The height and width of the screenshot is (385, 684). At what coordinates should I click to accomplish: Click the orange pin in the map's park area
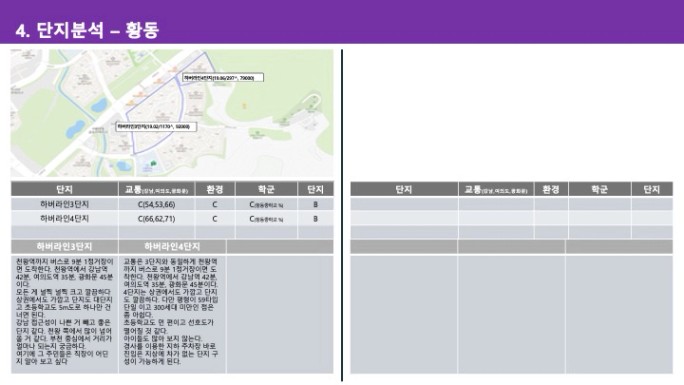point(244,106)
